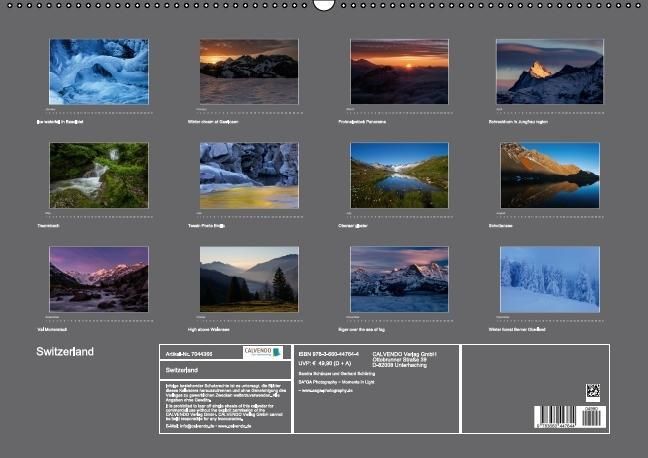
Task: Open the Panorama sunrise over clouds photo
Action: point(399,72)
